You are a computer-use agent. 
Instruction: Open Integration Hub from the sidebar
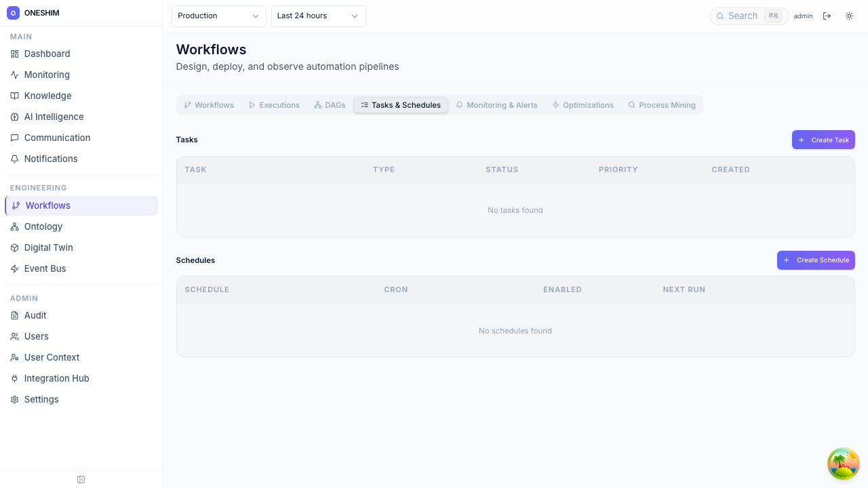tap(56, 378)
